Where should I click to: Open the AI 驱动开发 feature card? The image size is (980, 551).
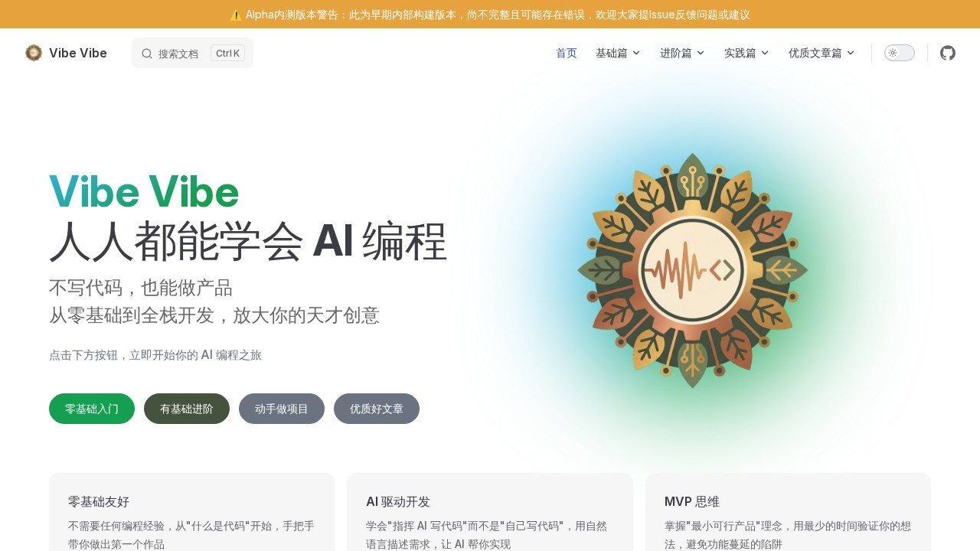coord(490,512)
